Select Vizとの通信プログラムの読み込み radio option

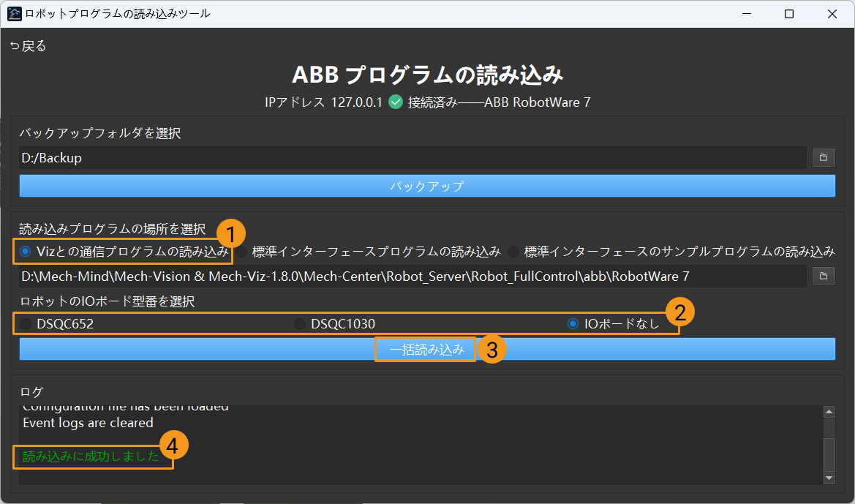pyautogui.click(x=26, y=252)
